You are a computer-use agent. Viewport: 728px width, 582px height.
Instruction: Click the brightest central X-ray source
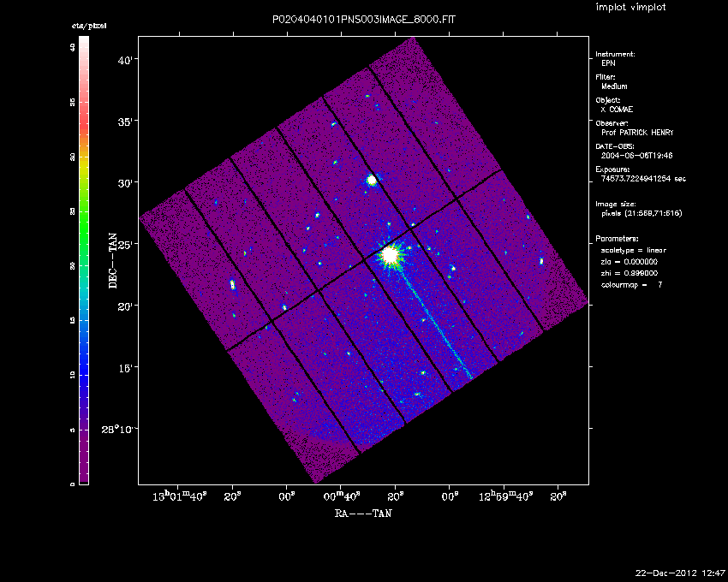tap(390, 255)
